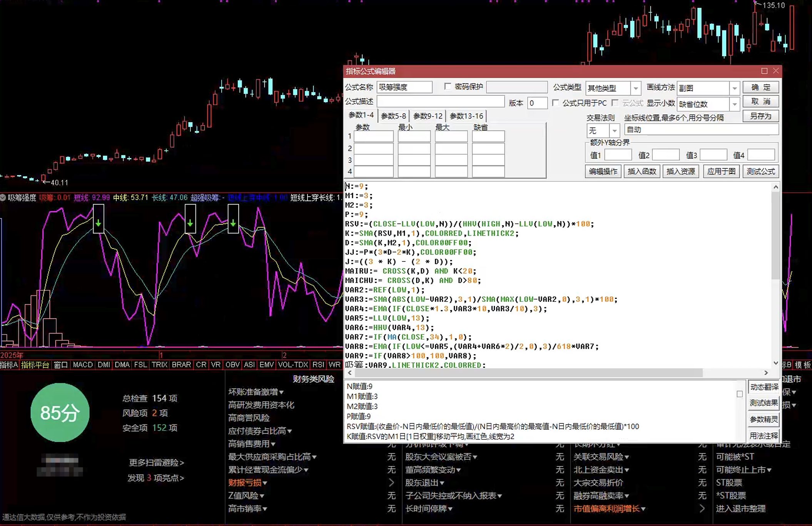
Task: Click the green 85分 score circle
Action: (x=60, y=412)
